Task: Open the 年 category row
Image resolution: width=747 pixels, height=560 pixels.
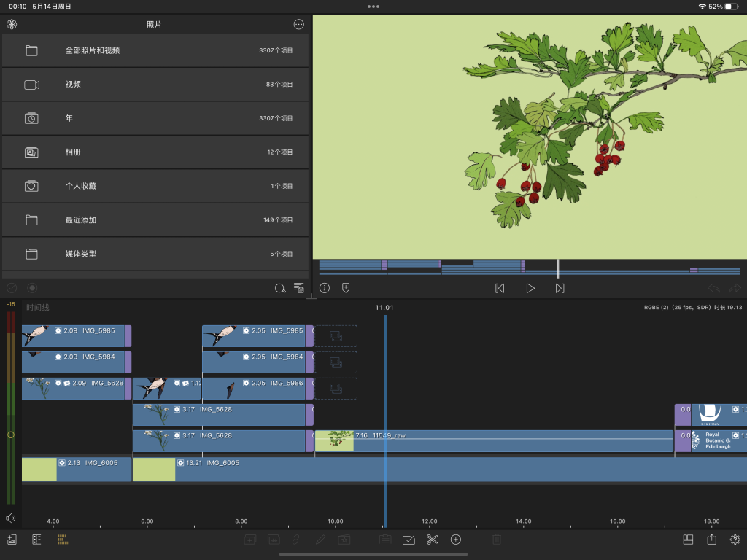Action: tap(155, 118)
